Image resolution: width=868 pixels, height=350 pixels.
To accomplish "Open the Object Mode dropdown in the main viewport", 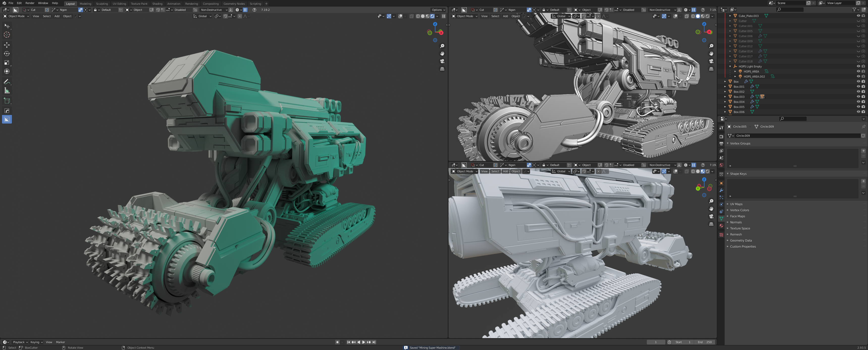I will pyautogui.click(x=16, y=16).
